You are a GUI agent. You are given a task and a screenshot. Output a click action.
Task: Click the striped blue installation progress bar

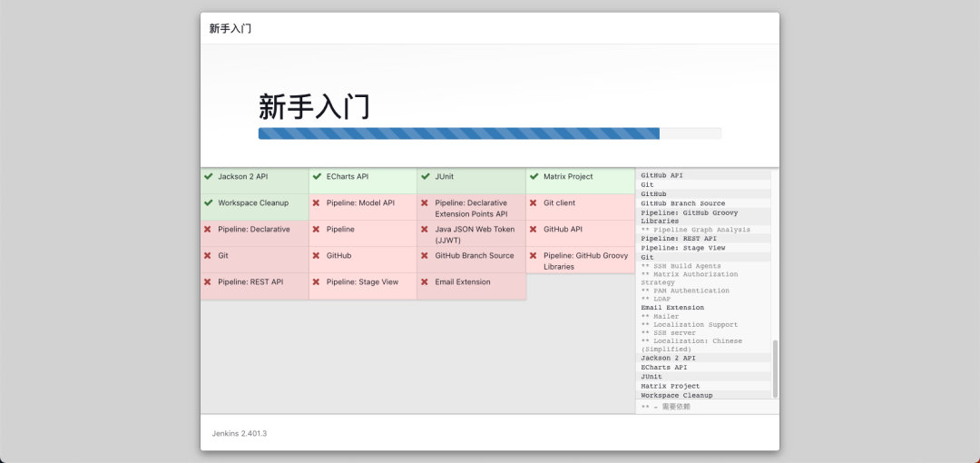459,133
